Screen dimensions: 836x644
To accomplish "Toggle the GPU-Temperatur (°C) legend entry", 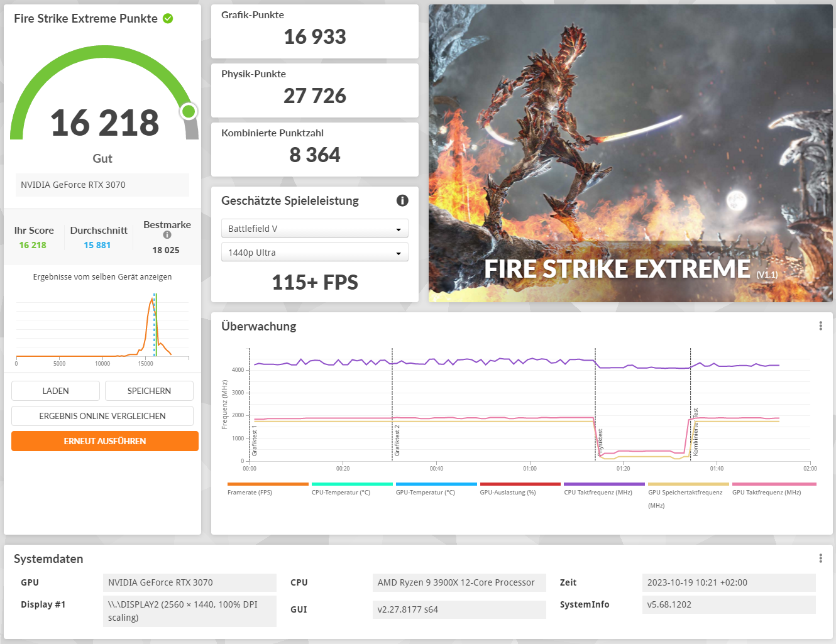I will click(x=436, y=489).
